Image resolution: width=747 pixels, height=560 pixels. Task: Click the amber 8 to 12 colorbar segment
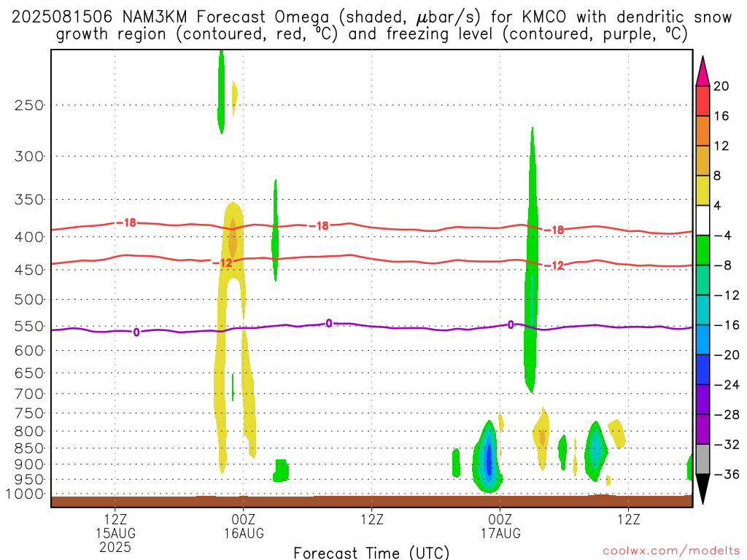703,161
